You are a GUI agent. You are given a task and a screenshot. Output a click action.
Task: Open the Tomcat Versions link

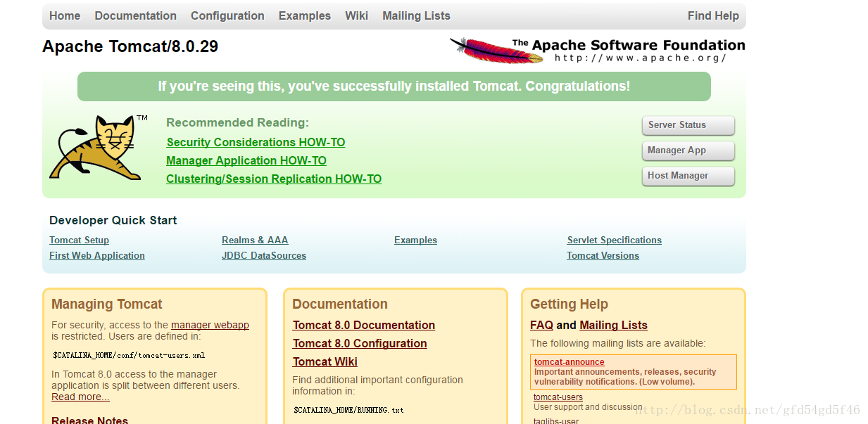[603, 255]
